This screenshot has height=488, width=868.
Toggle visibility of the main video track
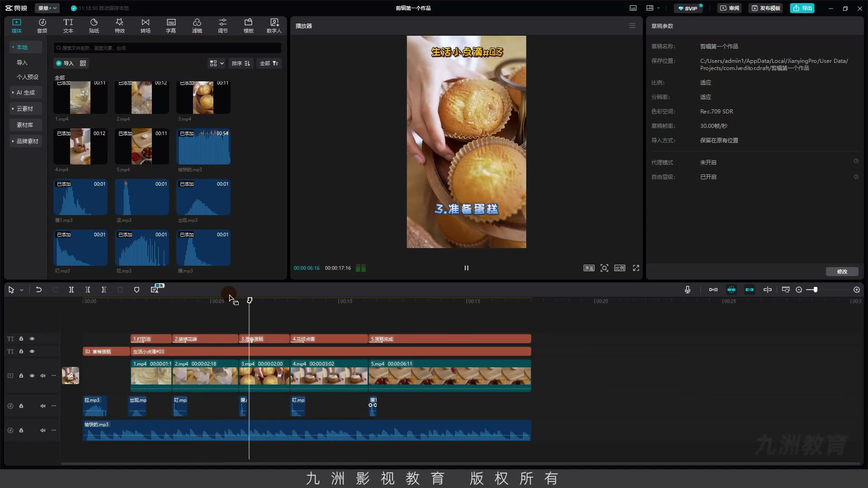point(32,375)
